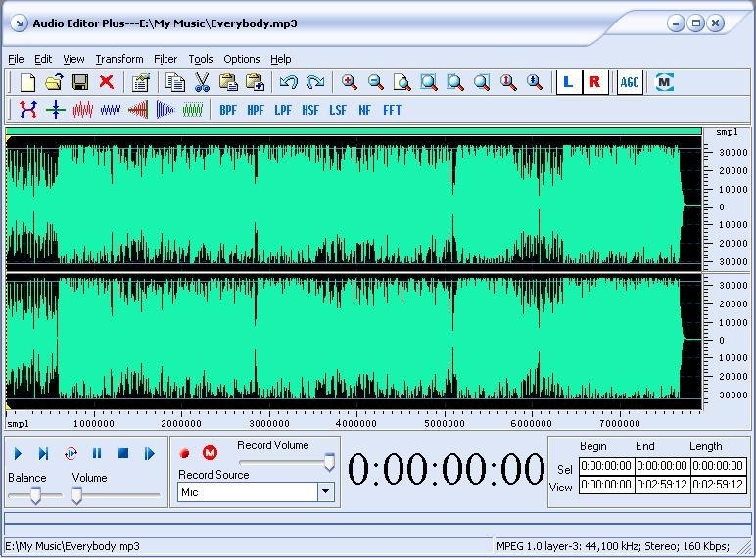Expand the Record Source Mic dropdown
The height and width of the screenshot is (558, 756).
(326, 492)
